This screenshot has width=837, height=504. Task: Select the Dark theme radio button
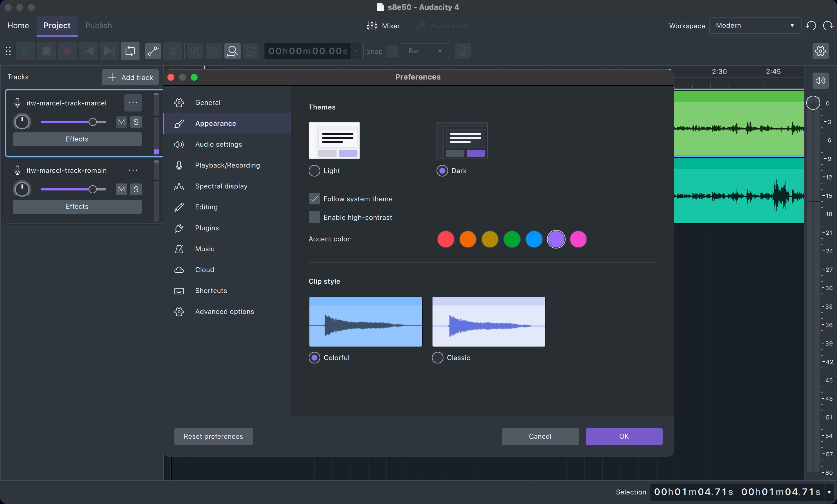[x=441, y=171]
